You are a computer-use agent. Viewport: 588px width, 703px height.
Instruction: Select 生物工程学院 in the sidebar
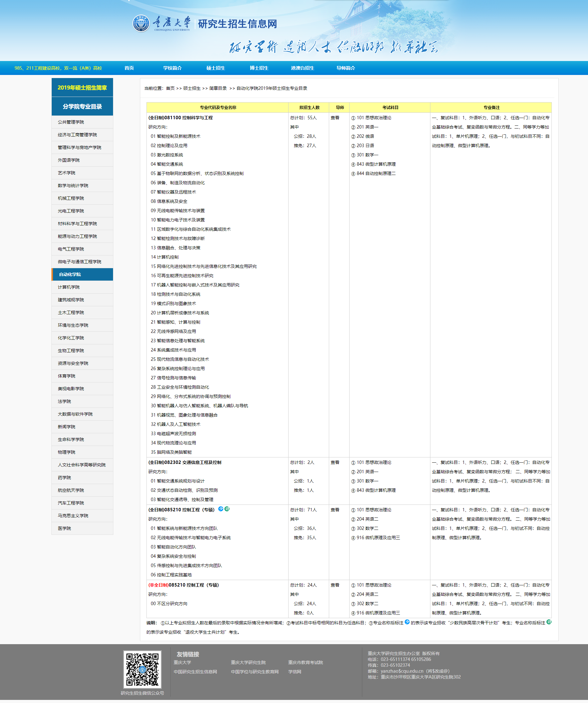coord(82,351)
